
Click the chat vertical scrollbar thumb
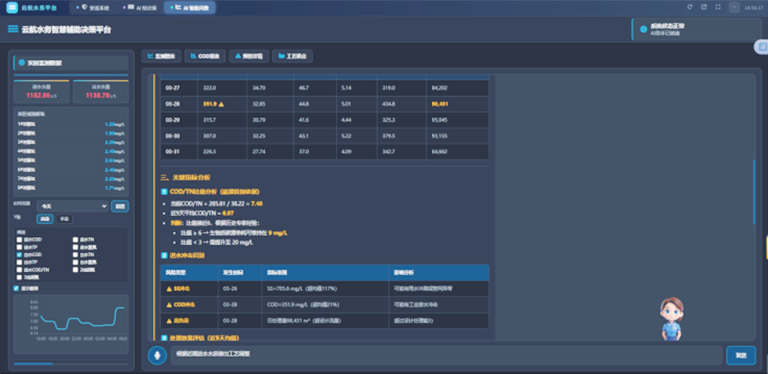[x=754, y=191]
